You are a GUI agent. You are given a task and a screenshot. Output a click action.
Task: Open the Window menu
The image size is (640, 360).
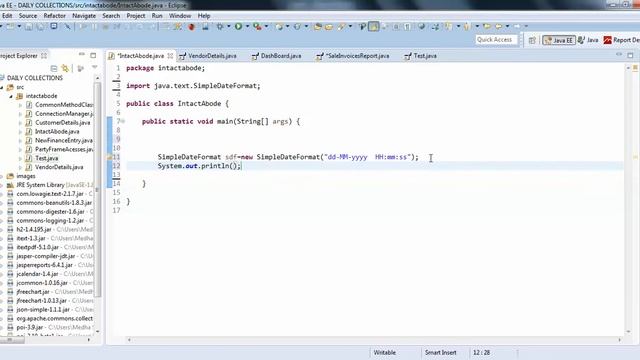180,16
